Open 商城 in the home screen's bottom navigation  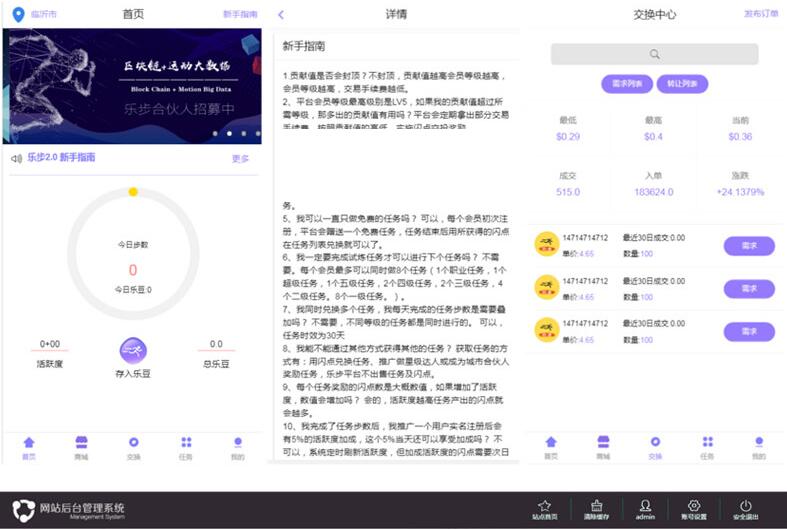(81, 446)
